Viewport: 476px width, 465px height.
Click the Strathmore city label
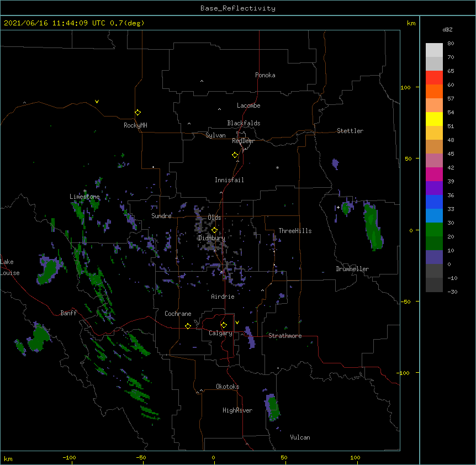[x=285, y=336]
